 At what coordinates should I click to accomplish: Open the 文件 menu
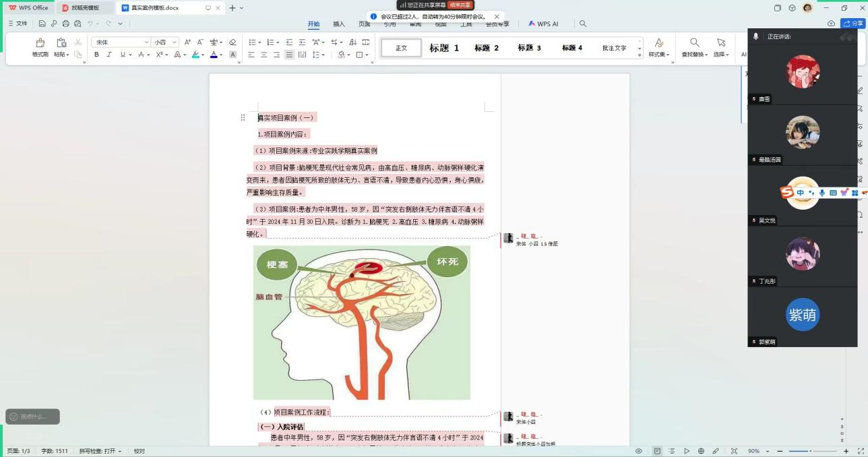click(18, 24)
